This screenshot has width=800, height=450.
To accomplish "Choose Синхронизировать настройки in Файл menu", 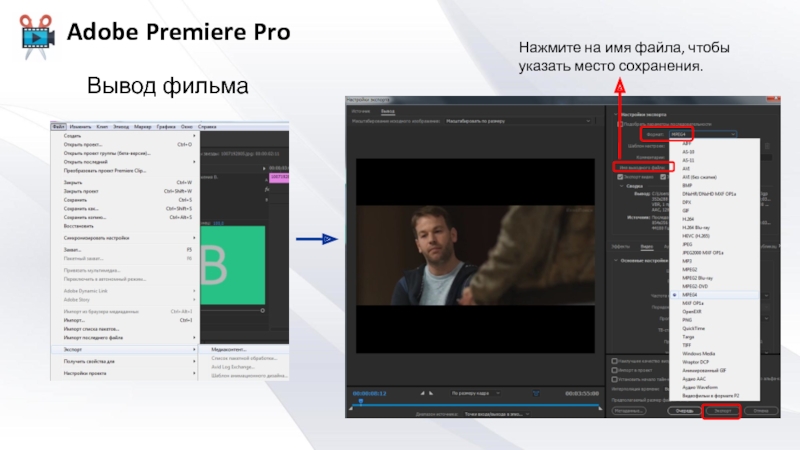I will point(126,238).
